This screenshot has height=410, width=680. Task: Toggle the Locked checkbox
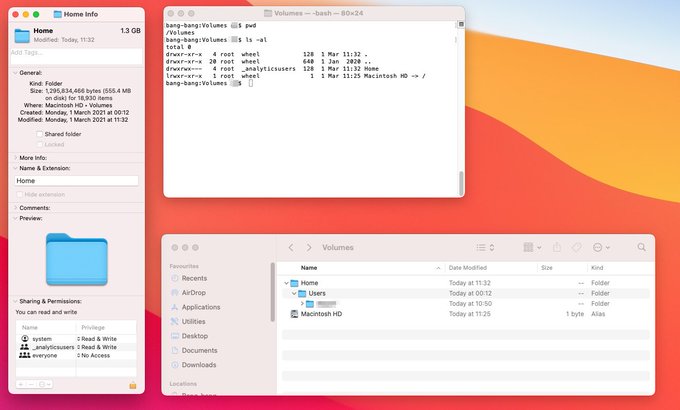click(39, 144)
